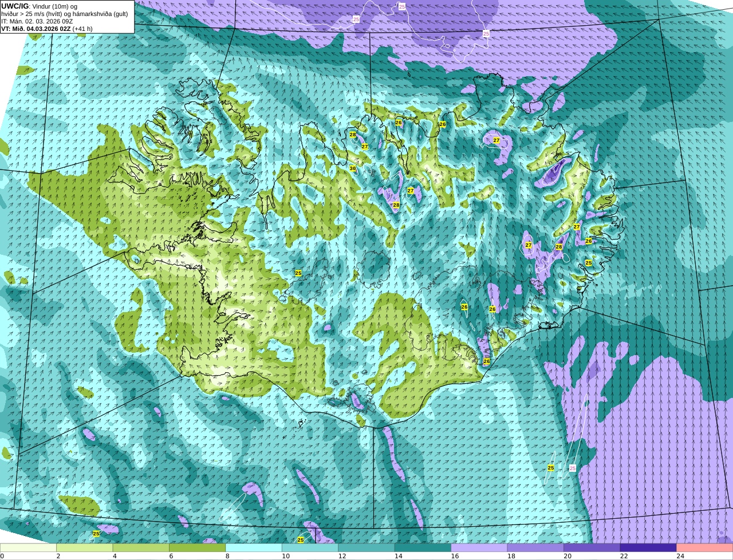Click the 0–2 m/s pale yellow legend swatch
Viewport: 733px width, 560px height.
pos(28,547)
